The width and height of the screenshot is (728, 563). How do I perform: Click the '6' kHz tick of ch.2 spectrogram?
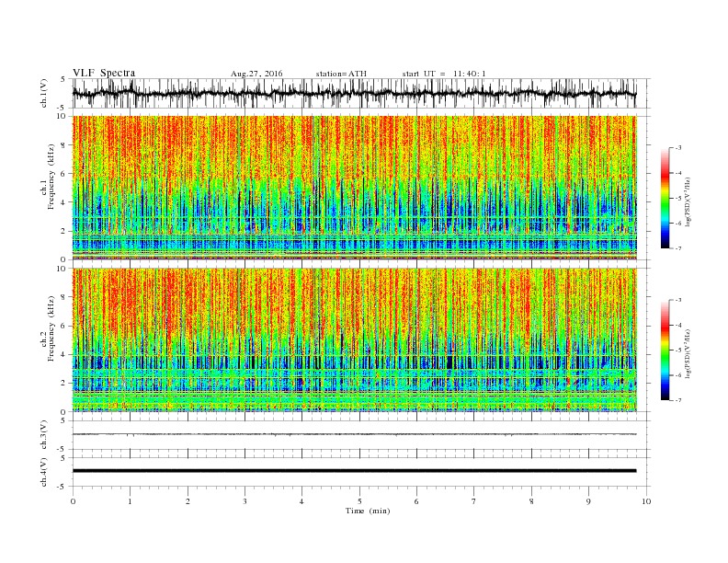[x=64, y=326]
